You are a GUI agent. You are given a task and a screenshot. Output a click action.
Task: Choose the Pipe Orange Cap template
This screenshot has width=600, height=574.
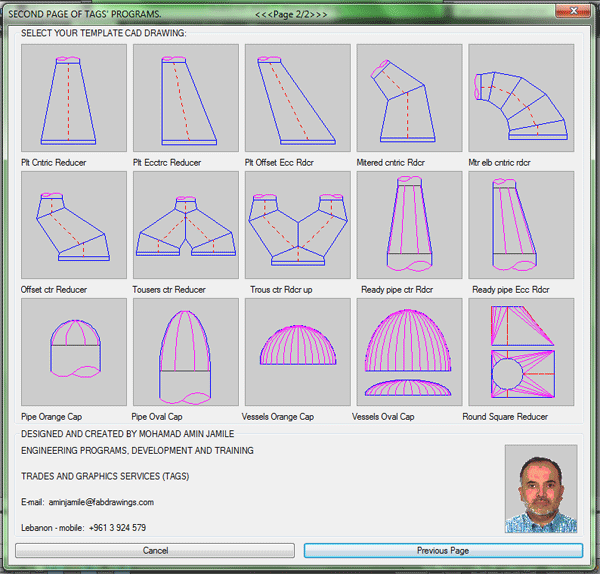(x=73, y=352)
